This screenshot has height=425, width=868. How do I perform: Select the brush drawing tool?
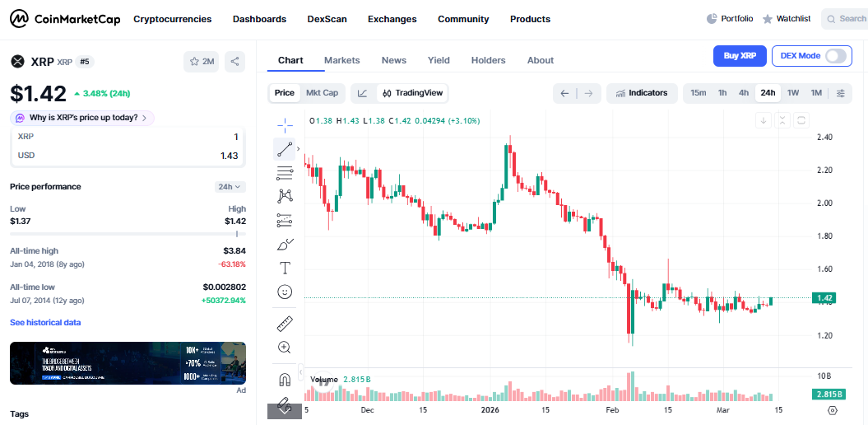(285, 244)
